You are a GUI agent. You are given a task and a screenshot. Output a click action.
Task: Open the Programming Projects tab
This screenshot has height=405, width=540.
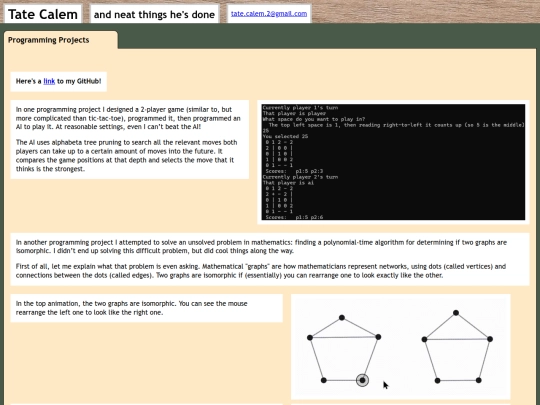click(x=49, y=40)
